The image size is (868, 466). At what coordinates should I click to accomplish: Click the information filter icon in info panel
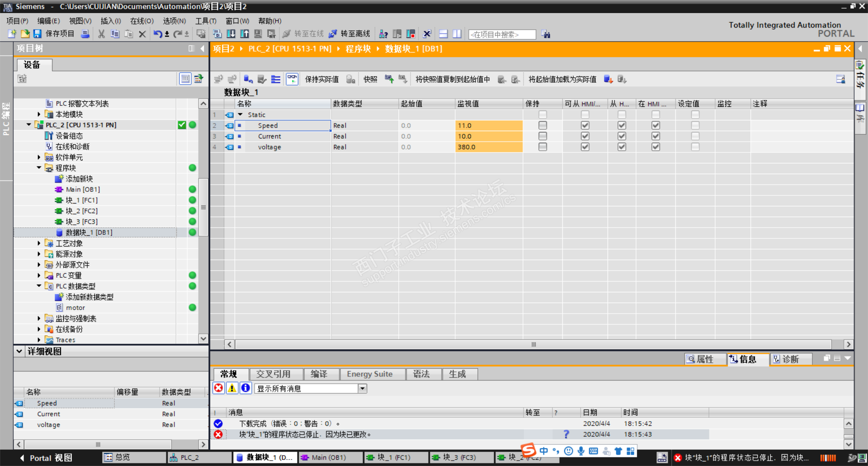[245, 388]
